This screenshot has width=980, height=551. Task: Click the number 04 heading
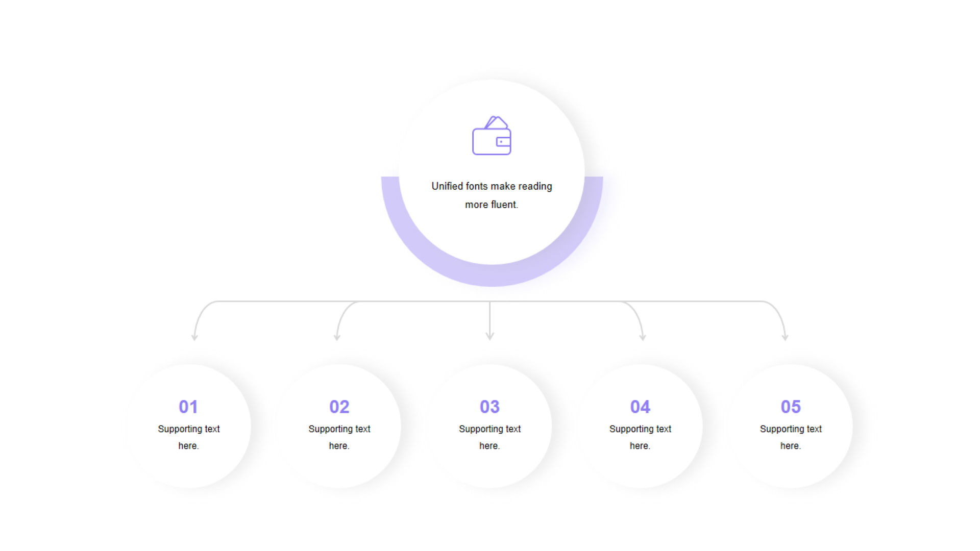640,407
